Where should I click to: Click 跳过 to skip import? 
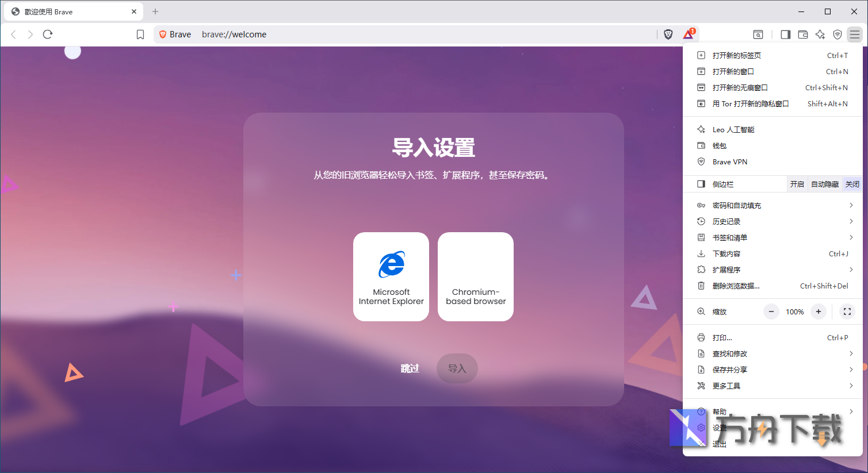[x=410, y=368]
